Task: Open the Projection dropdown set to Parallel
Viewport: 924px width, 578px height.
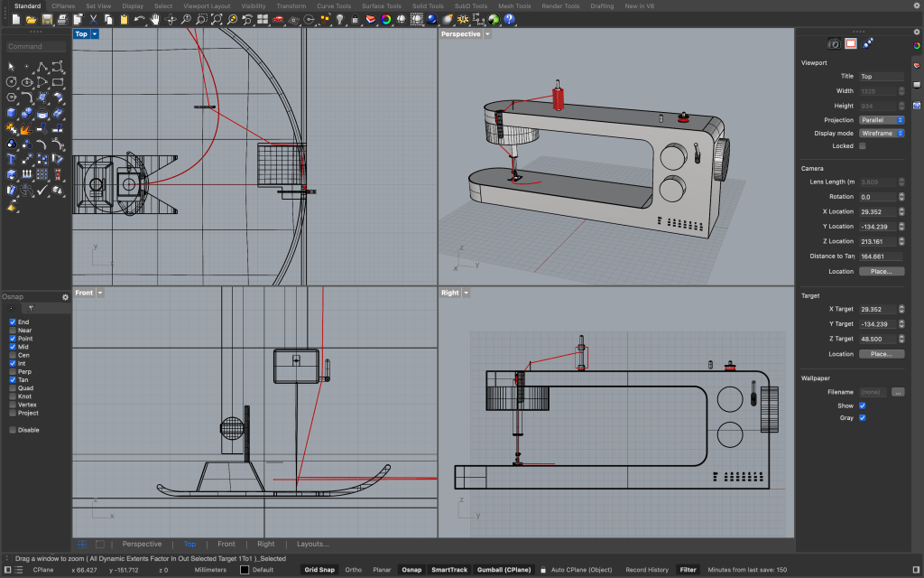Action: pos(882,120)
